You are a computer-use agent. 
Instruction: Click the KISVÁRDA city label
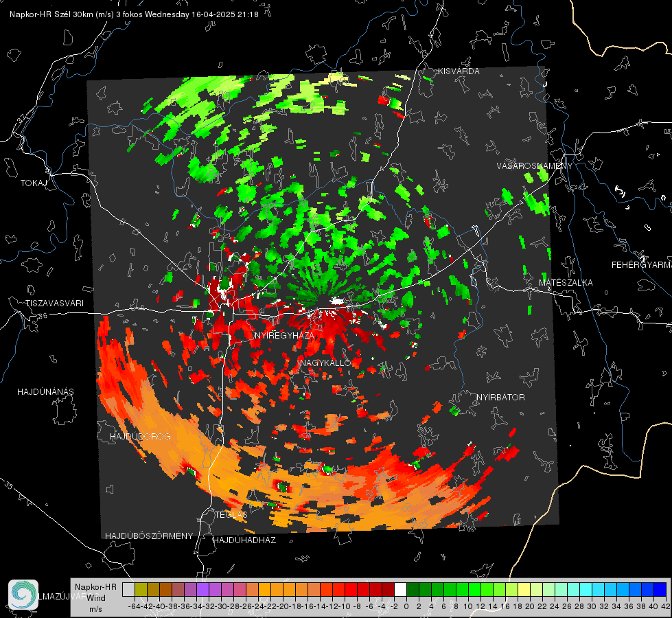(x=459, y=71)
